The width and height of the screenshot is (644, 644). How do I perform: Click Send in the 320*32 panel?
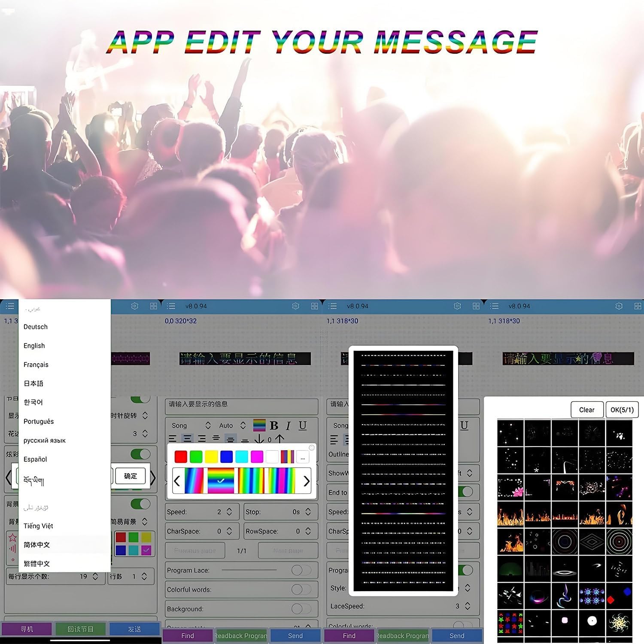[295, 635]
